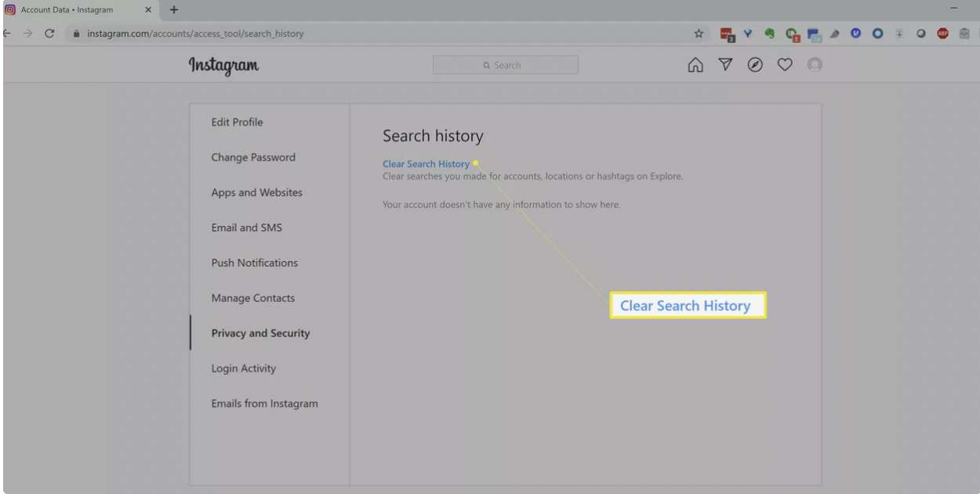This screenshot has height=494, width=980.
Task: Open Privacy and Security settings
Action: coord(260,332)
